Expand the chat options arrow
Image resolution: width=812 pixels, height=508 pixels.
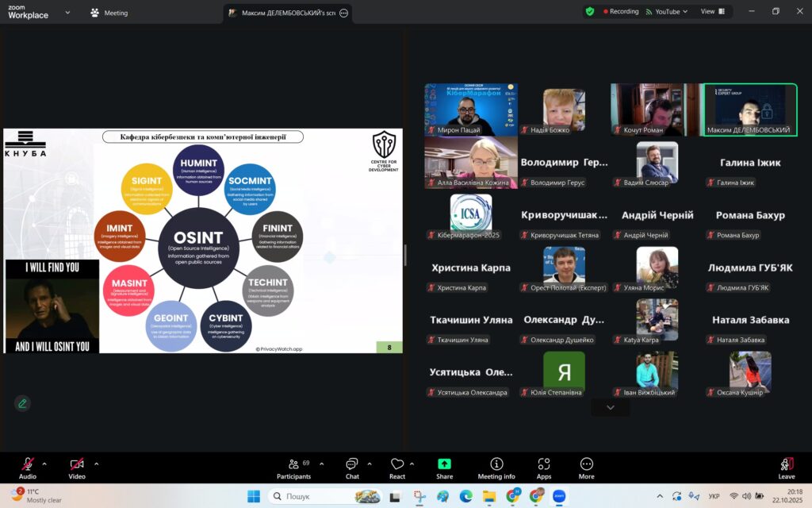[x=370, y=464]
